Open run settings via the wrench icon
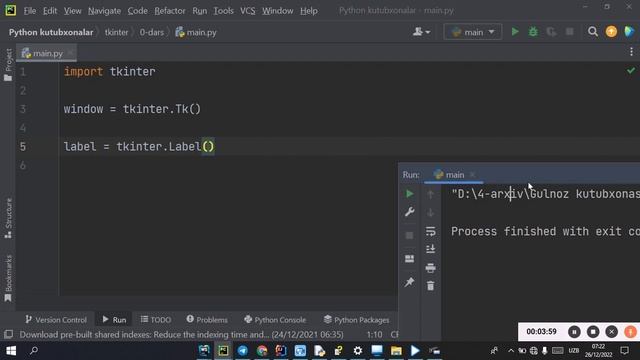640x360 pixels. coord(409,212)
